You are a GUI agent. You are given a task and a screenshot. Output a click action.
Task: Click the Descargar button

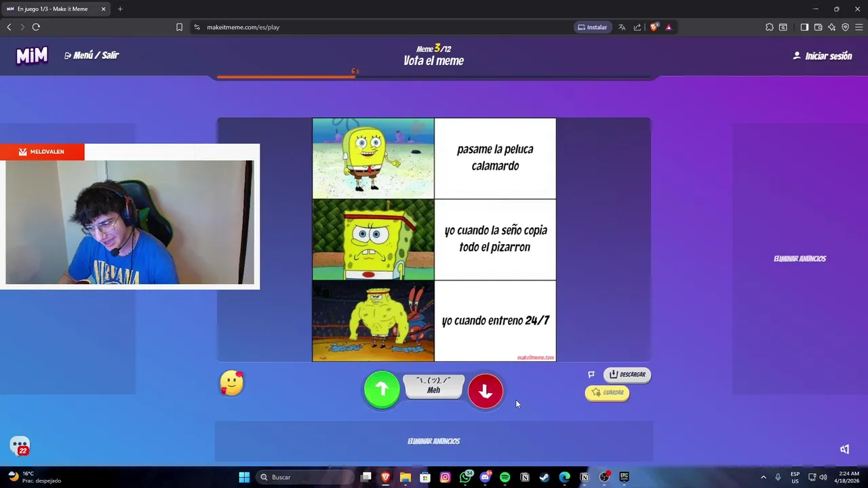coord(627,374)
